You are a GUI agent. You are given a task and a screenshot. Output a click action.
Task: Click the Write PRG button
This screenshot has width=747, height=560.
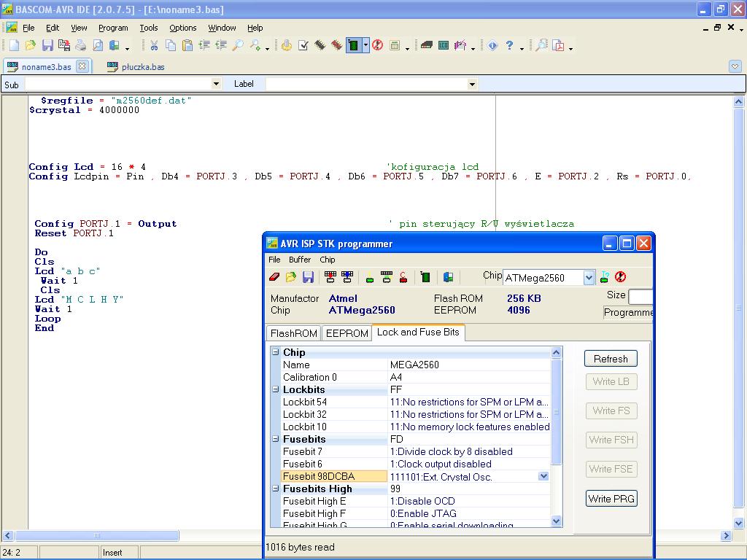(611, 499)
